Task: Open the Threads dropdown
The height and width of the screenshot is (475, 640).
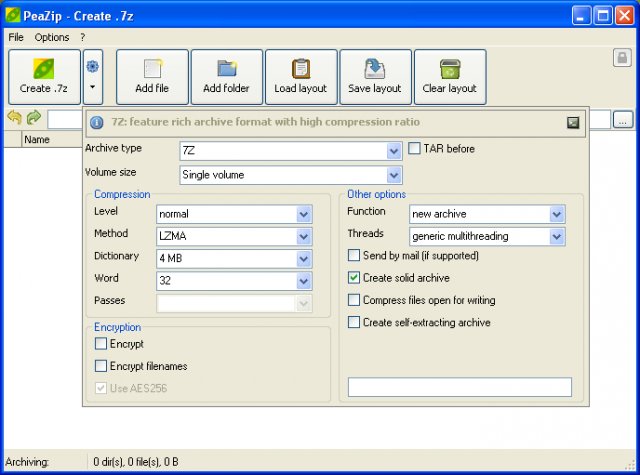Action: point(557,237)
